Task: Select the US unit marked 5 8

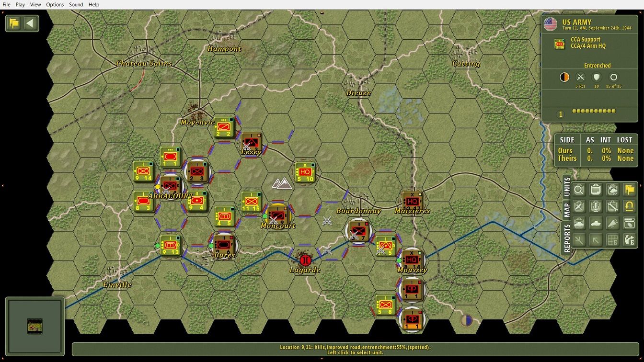Action: tap(385, 305)
